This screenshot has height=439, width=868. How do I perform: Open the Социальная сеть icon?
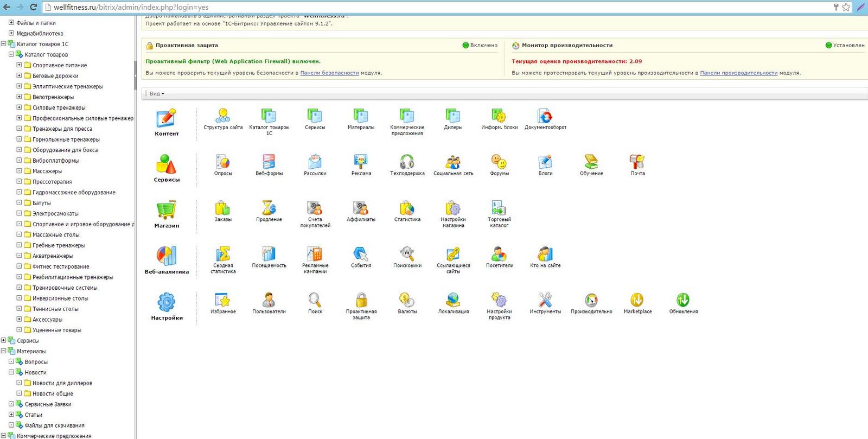(x=453, y=162)
